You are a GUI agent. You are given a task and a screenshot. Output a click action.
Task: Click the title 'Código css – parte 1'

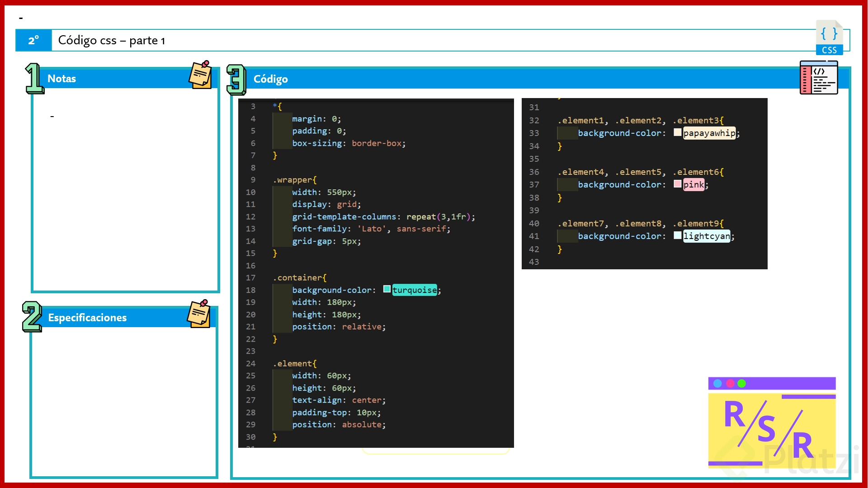(x=112, y=40)
